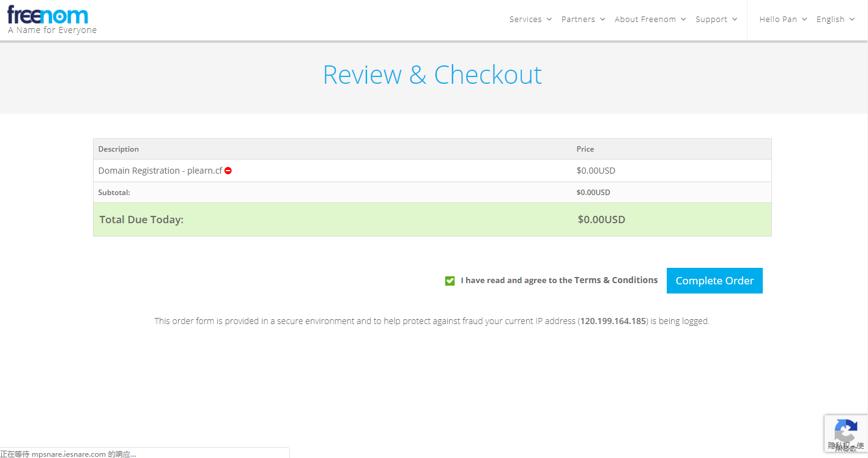The height and width of the screenshot is (458, 868).
Task: Click the reCAPTCHA badge icon
Action: pyautogui.click(x=846, y=434)
